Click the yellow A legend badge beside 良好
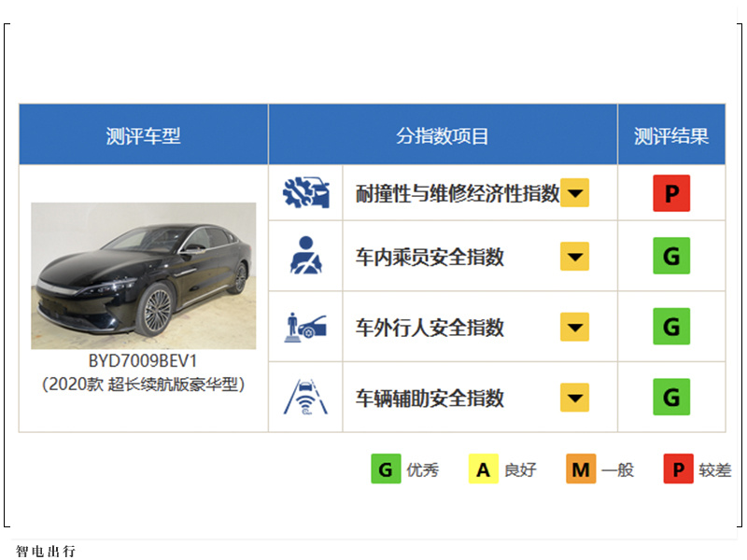 pos(483,469)
